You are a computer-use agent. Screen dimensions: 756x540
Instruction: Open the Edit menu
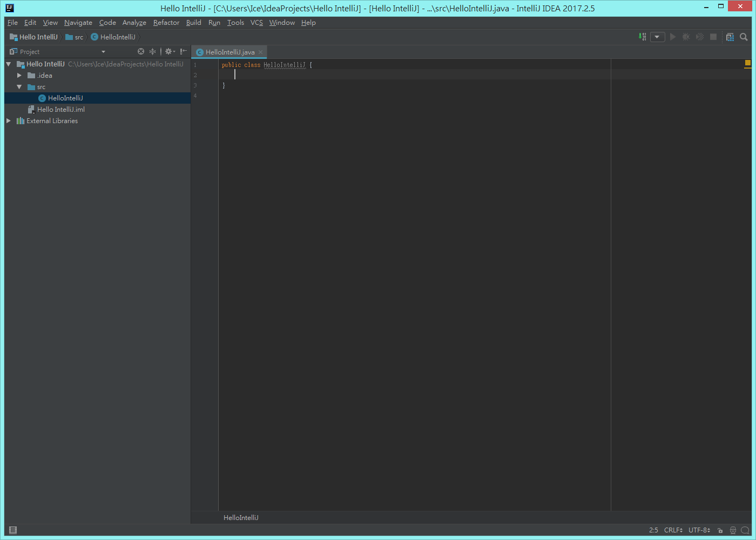pyautogui.click(x=30, y=23)
